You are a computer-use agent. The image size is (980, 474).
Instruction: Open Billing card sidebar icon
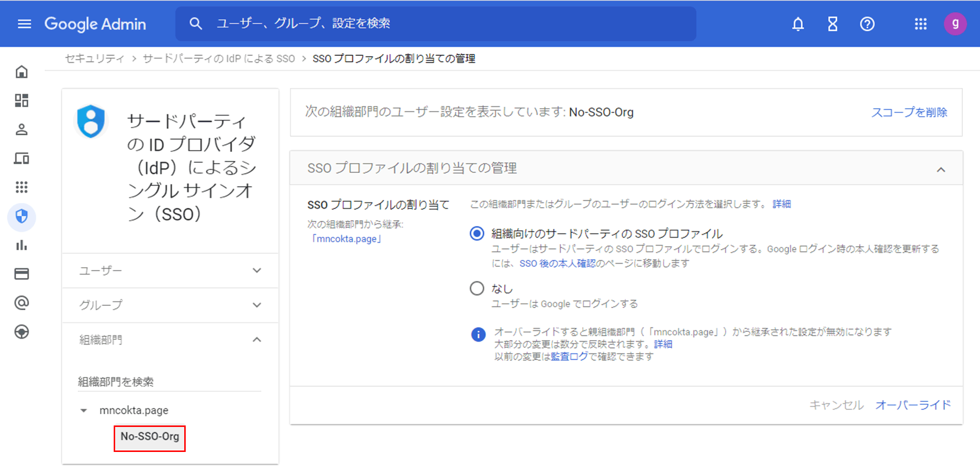click(22, 274)
